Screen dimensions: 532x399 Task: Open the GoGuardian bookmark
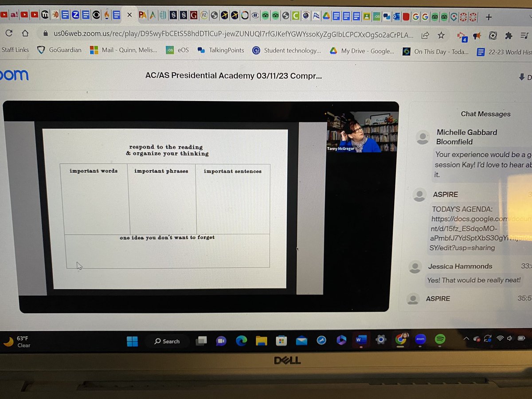60,50
